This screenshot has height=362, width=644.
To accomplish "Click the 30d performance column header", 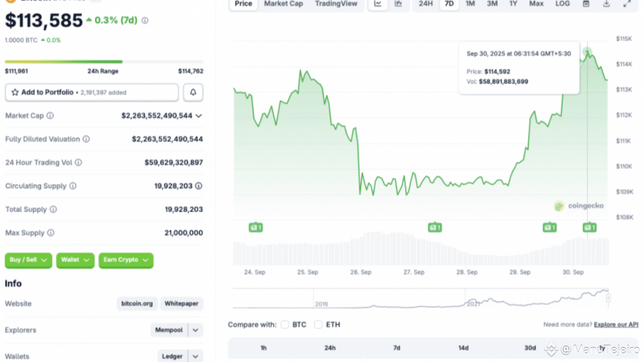I will [530, 348].
